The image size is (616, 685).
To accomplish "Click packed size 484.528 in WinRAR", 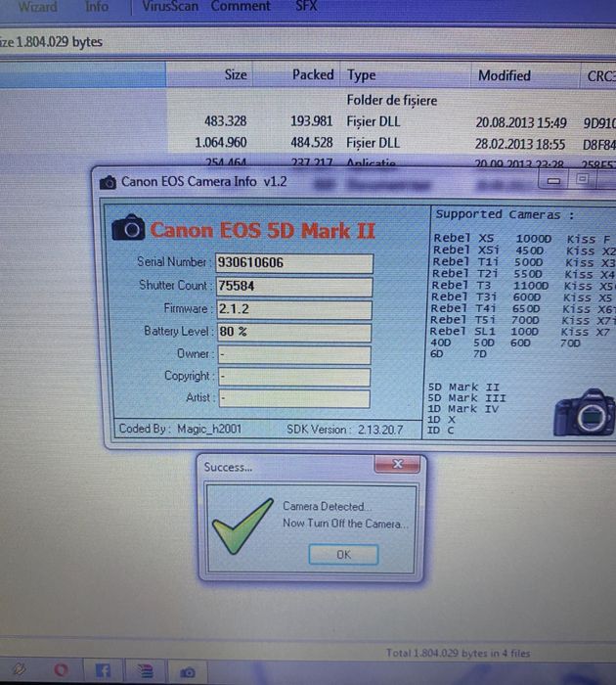I will coord(311,143).
